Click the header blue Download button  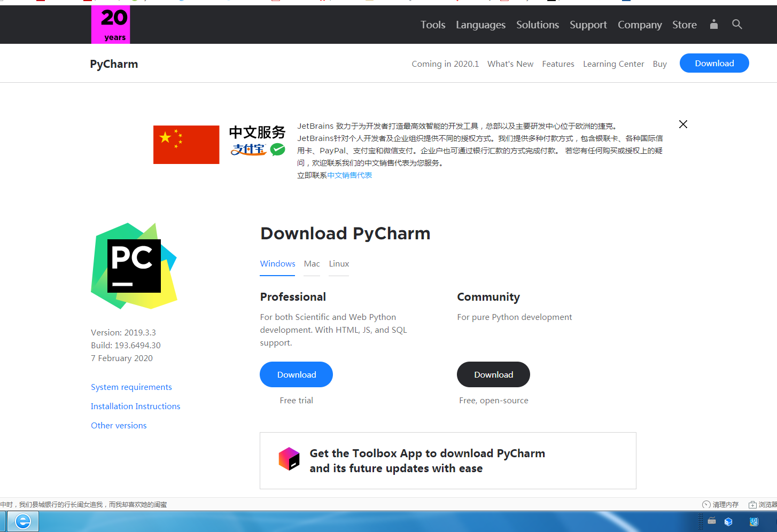point(714,63)
